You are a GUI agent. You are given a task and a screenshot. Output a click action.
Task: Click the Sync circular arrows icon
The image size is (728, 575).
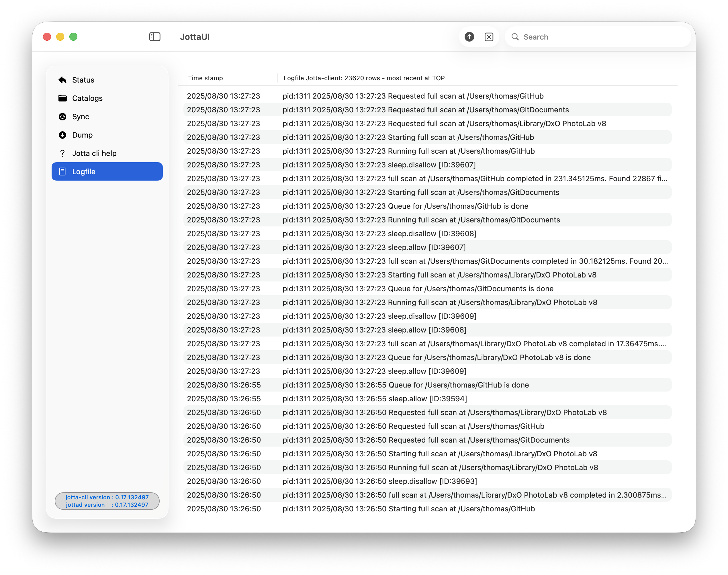click(62, 116)
